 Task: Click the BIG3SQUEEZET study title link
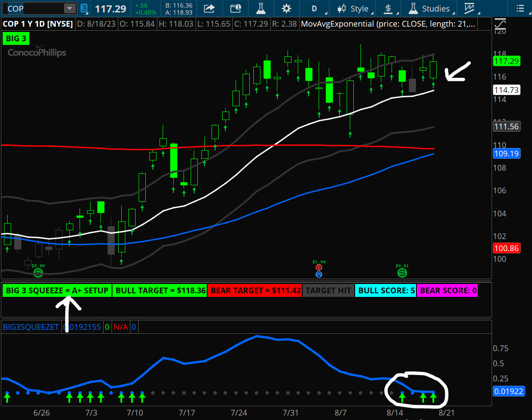[31, 327]
